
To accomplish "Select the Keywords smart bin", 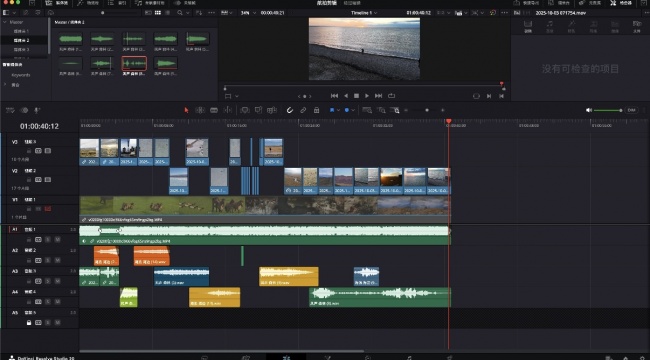I will point(21,75).
